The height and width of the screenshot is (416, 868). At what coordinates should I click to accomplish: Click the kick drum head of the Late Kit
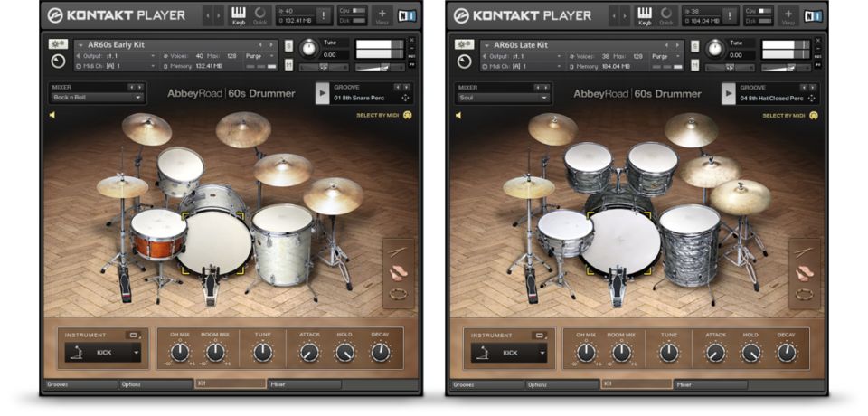pos(620,241)
